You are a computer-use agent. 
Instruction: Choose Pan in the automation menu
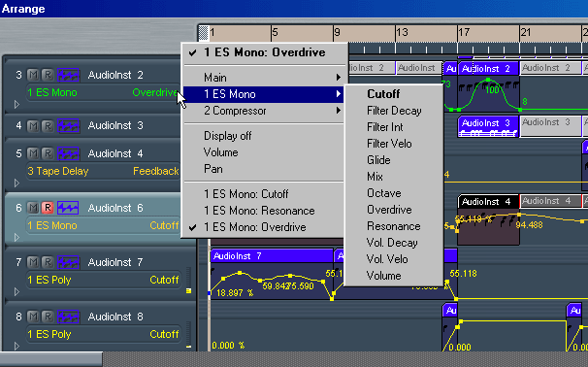point(263,169)
